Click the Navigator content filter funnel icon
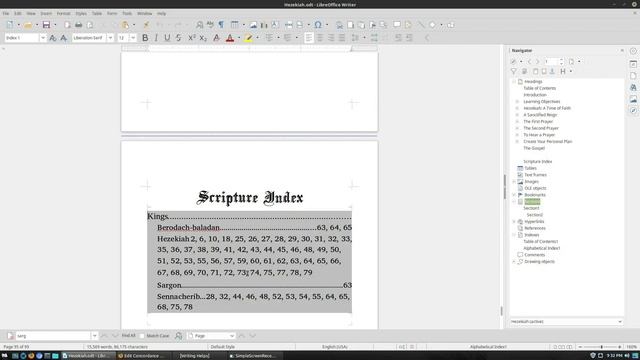Viewport: 640px width, 360px height. 513,71
